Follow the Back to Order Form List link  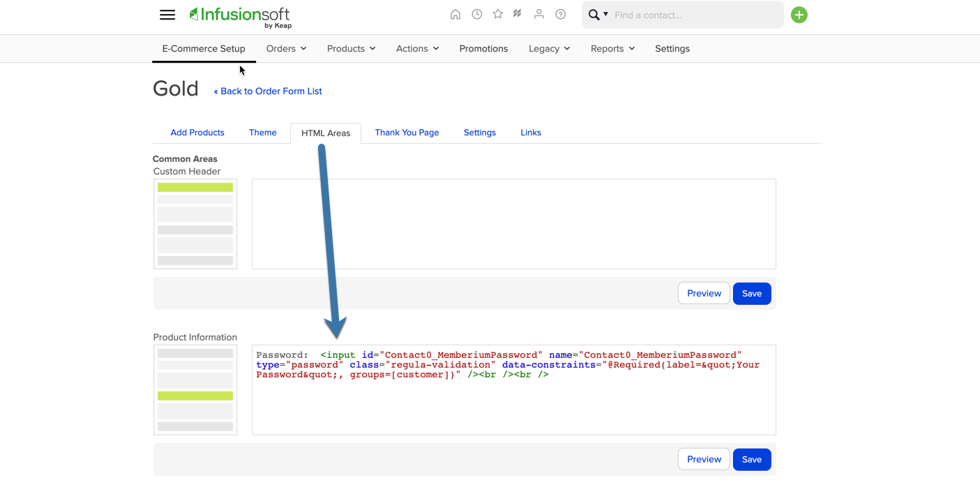pos(268,91)
